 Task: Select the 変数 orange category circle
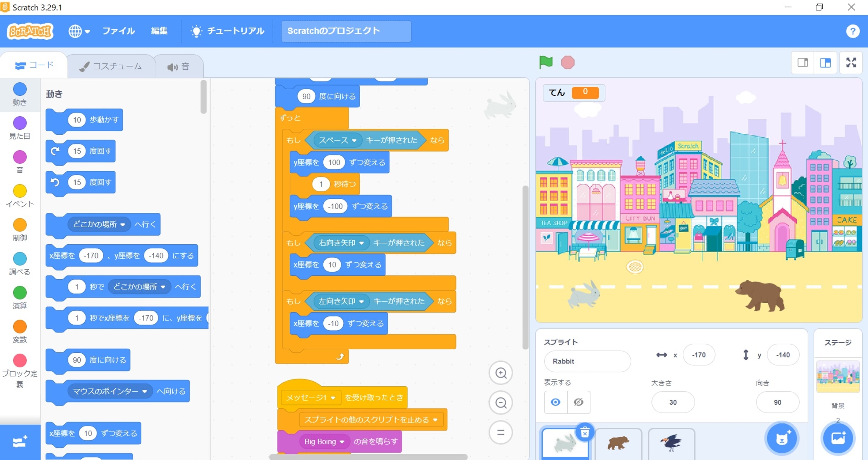tap(20, 327)
